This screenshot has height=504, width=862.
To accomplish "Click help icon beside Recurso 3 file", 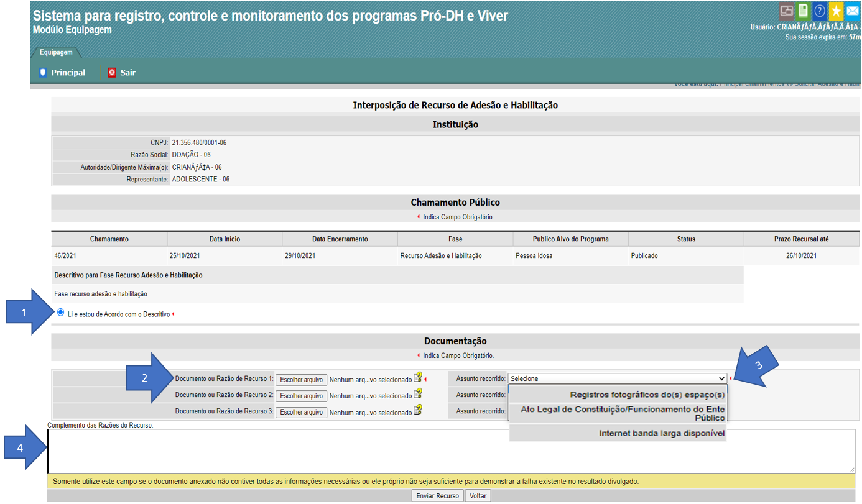I will coord(419,410).
